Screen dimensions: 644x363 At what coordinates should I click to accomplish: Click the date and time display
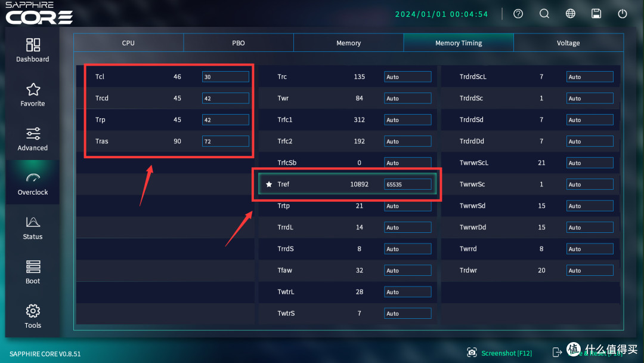click(x=441, y=14)
